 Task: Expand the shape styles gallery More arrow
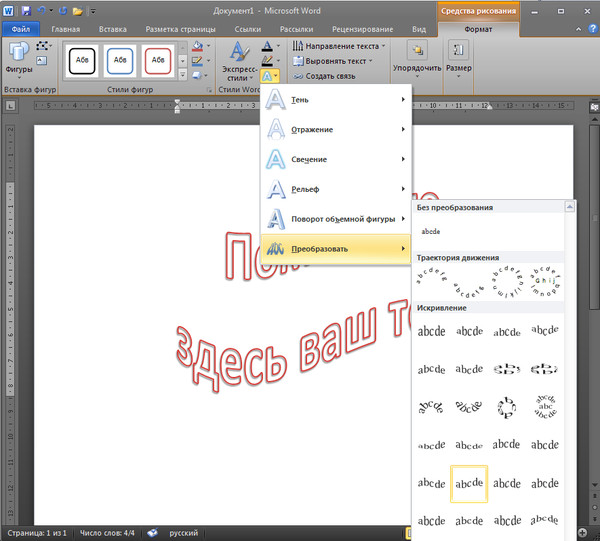click(183, 75)
